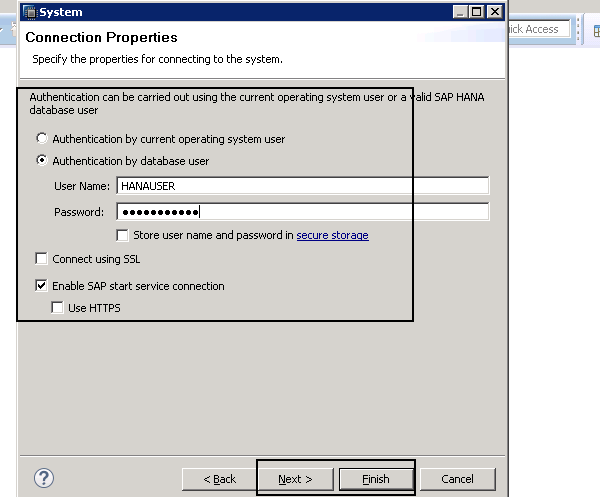Close the System dialog with the X

[x=494, y=12]
